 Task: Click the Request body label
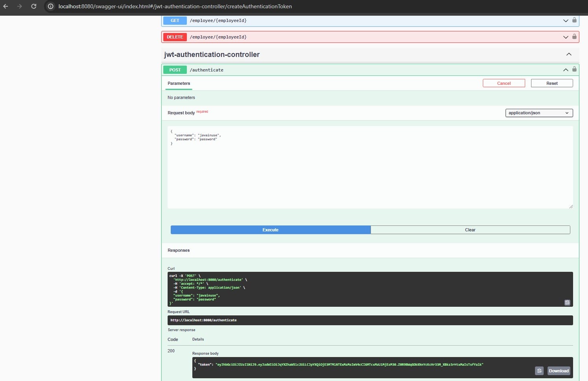click(x=181, y=113)
